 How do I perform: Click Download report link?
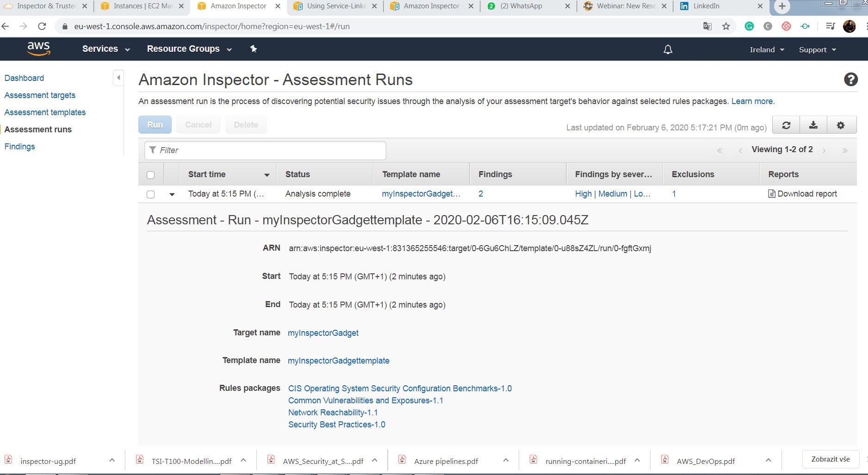pos(802,194)
